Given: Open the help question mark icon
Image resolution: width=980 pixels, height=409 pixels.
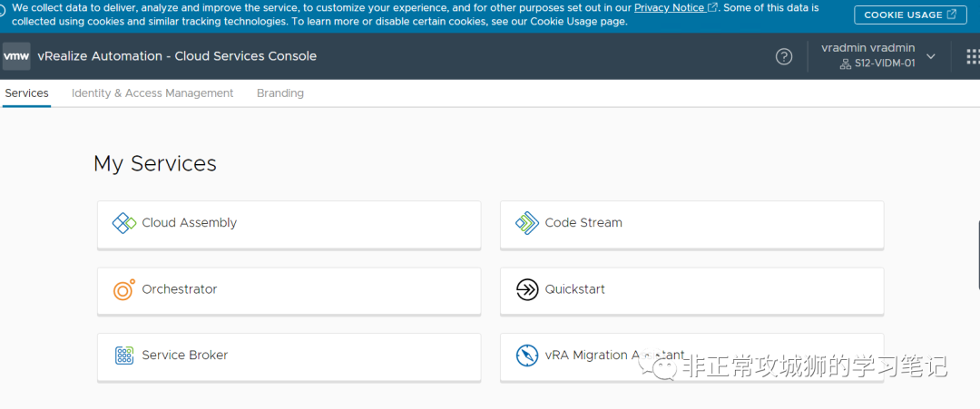Looking at the screenshot, I should coord(784,56).
